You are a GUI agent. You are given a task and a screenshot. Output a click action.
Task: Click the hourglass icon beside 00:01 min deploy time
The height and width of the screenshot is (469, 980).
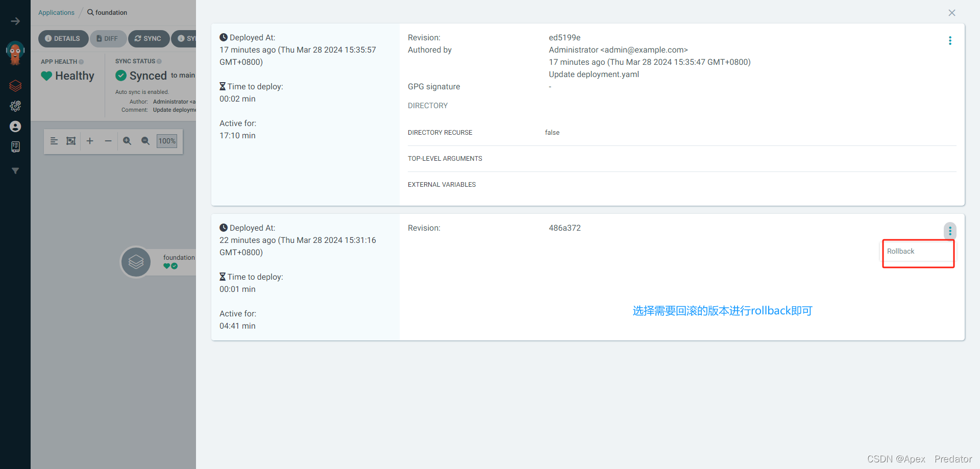[223, 277]
